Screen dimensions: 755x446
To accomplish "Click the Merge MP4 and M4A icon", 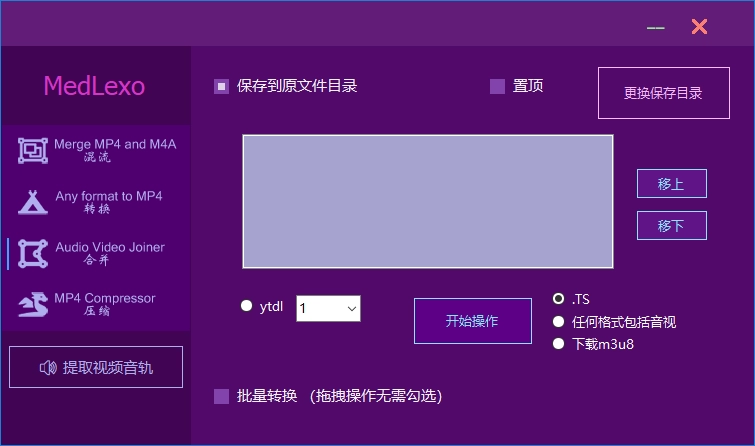I will click(33, 151).
